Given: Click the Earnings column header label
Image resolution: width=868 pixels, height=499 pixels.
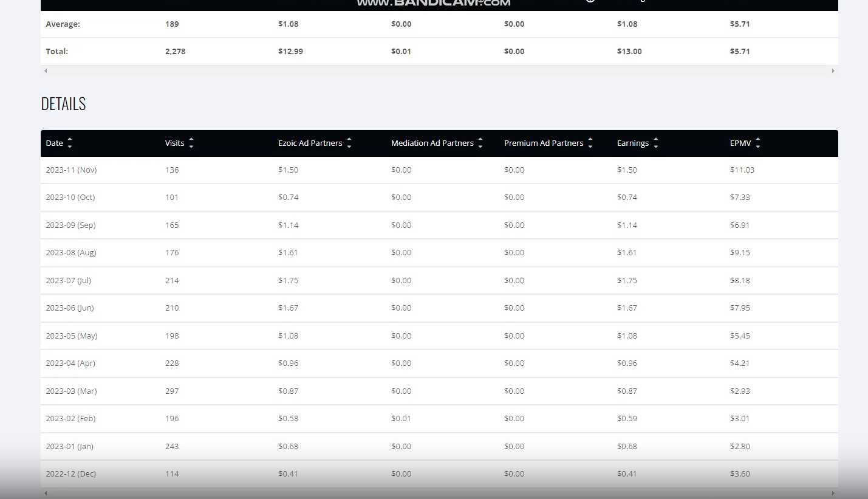Looking at the screenshot, I should coord(633,143).
